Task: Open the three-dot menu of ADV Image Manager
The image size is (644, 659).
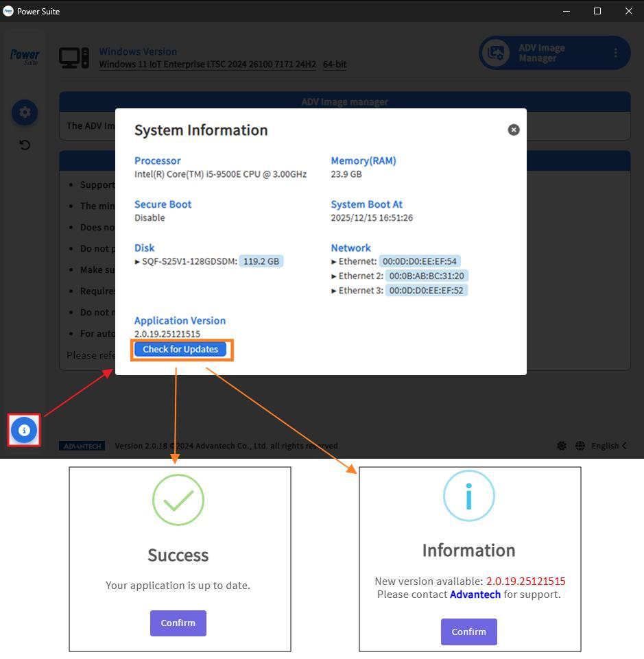Action: click(x=615, y=53)
